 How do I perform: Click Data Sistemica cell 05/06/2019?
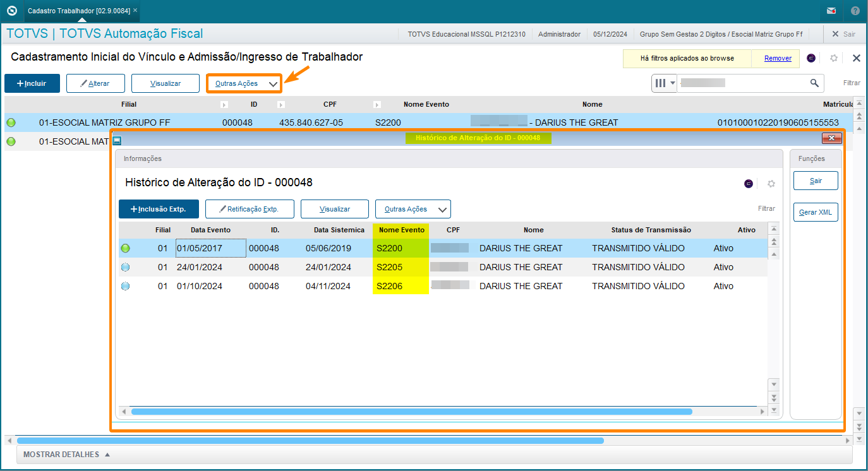click(328, 248)
